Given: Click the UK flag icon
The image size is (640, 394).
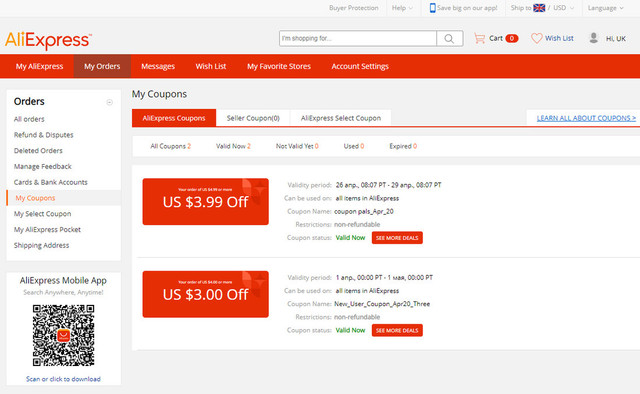Looking at the screenshot, I should coord(539,8).
